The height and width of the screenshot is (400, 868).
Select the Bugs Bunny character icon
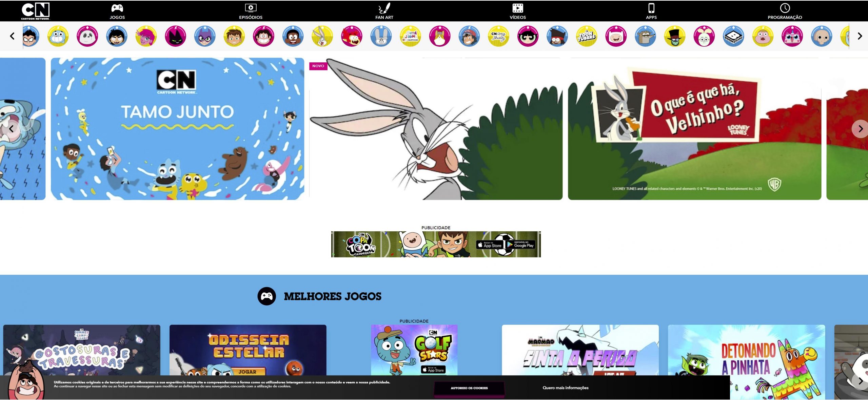[x=322, y=36]
